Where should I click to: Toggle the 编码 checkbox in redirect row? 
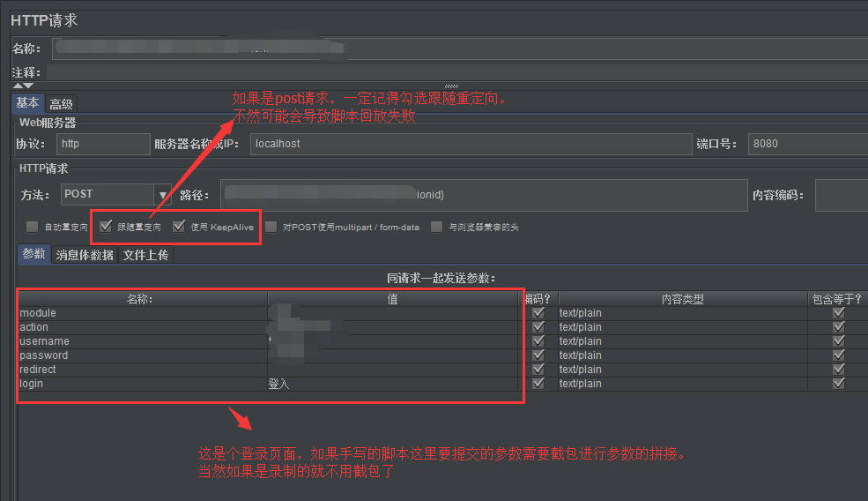[538, 370]
